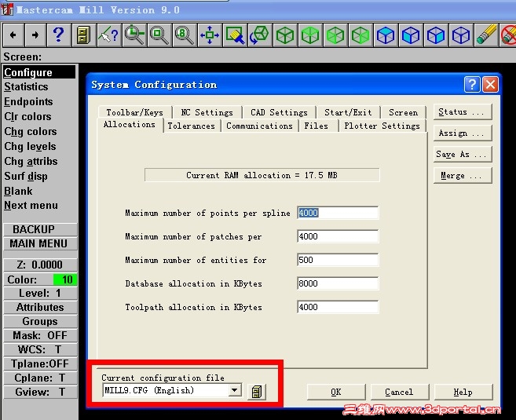Viewport: 516px width, 420px height.
Task: Click the left arrow previous toolbar page icon
Action: click(13, 35)
